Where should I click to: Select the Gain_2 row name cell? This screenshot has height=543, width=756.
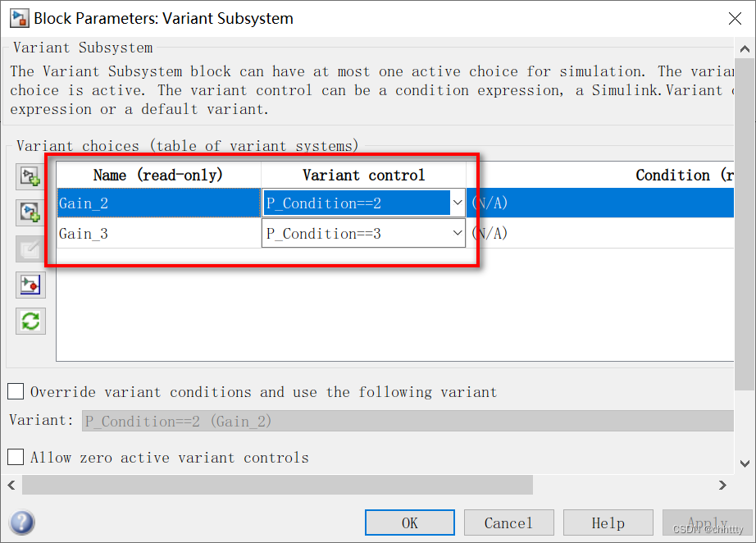pos(158,203)
